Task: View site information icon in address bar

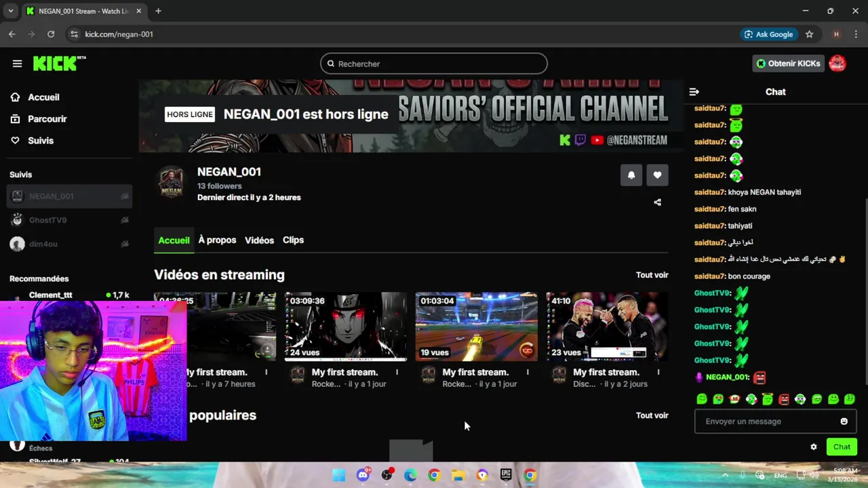Action: point(74,34)
